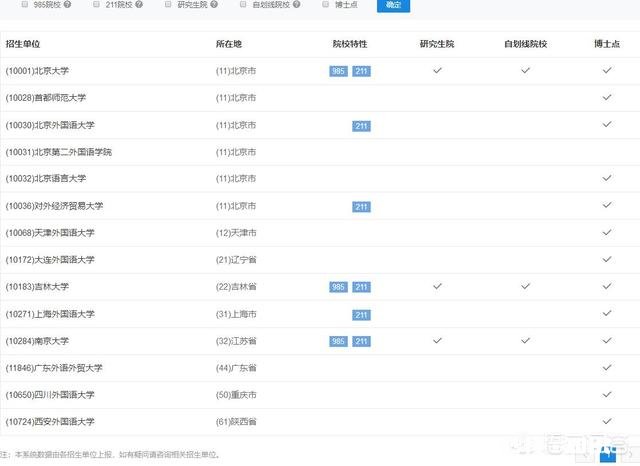Click the 211 badge in 吉林大学 row
Screen dimensions: 640x466
[361, 287]
